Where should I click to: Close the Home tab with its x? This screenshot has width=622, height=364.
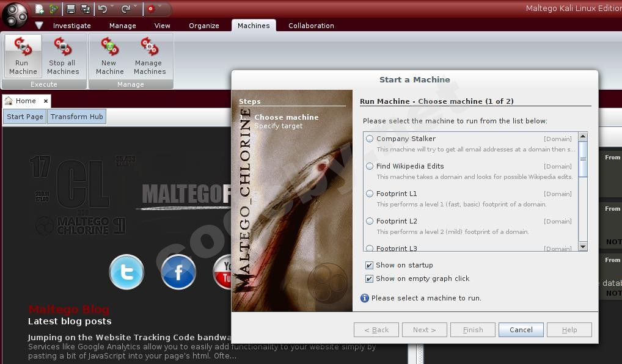click(x=46, y=101)
